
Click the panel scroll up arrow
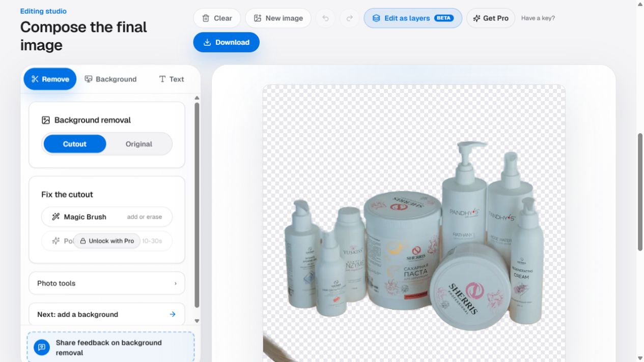pyautogui.click(x=197, y=98)
